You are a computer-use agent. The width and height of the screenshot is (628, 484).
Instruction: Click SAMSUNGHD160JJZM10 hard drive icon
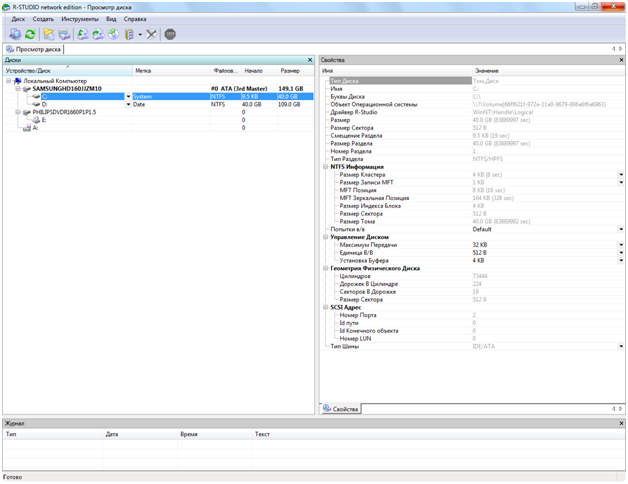click(27, 89)
